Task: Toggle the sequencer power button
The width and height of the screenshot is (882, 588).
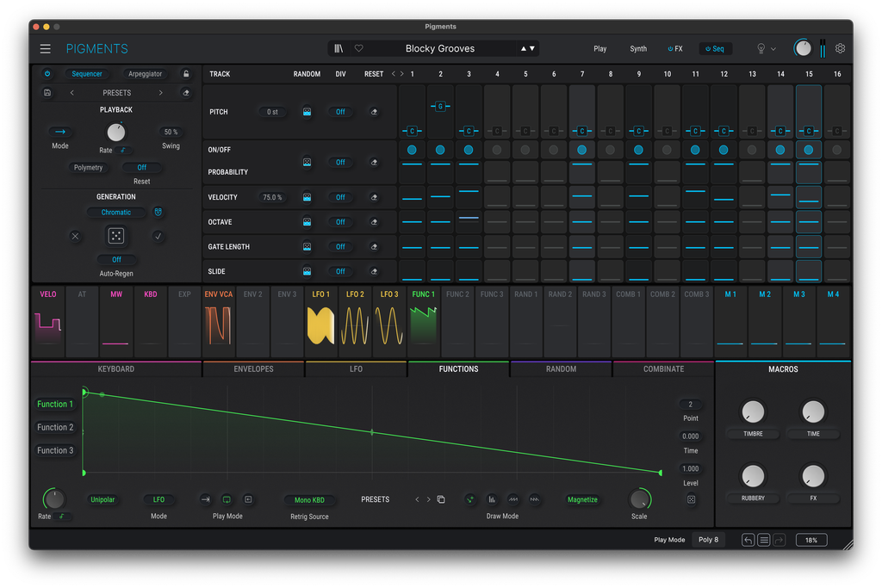Action: 47,74
